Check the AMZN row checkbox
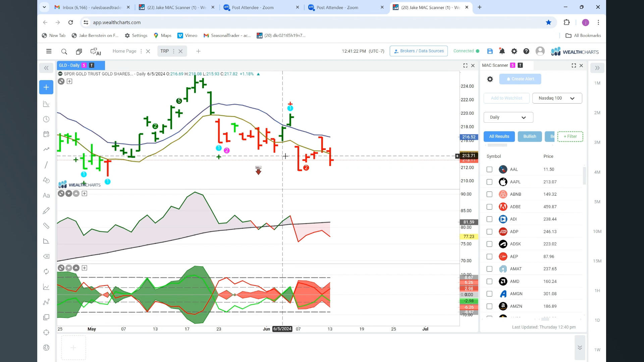The width and height of the screenshot is (644, 362). [x=489, y=306]
